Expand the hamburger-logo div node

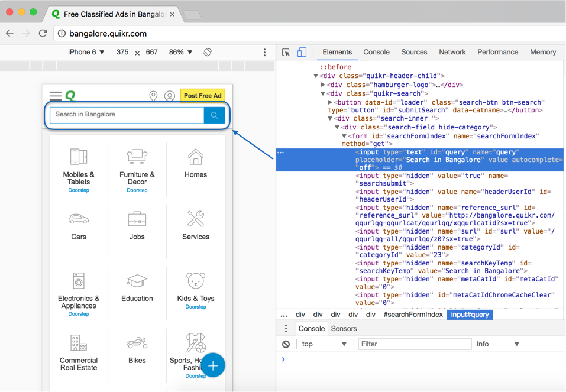click(x=323, y=85)
